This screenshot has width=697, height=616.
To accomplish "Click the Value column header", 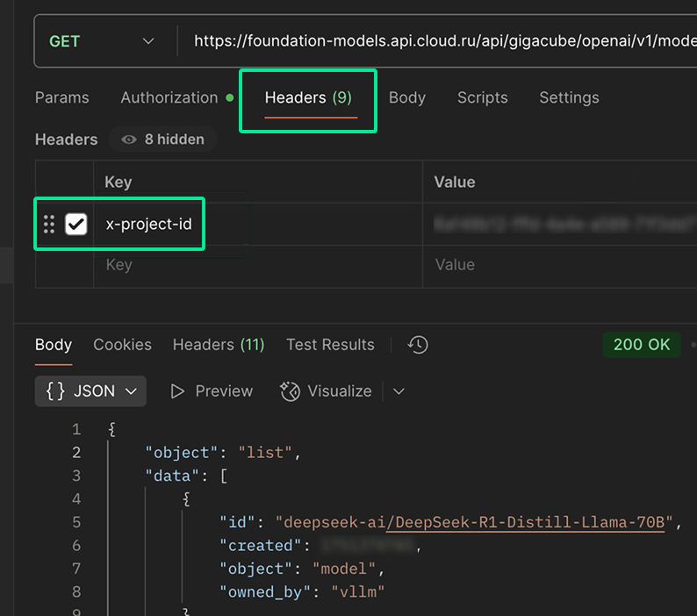I will pyautogui.click(x=455, y=183).
